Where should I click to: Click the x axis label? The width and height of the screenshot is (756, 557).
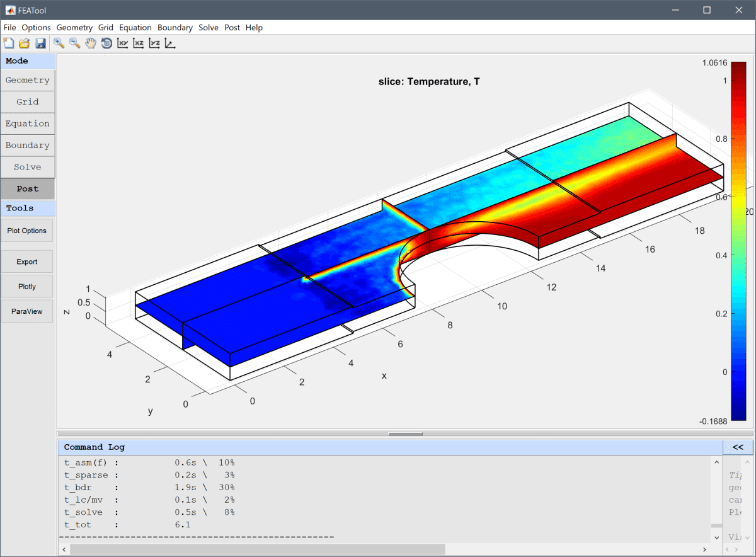(x=384, y=376)
